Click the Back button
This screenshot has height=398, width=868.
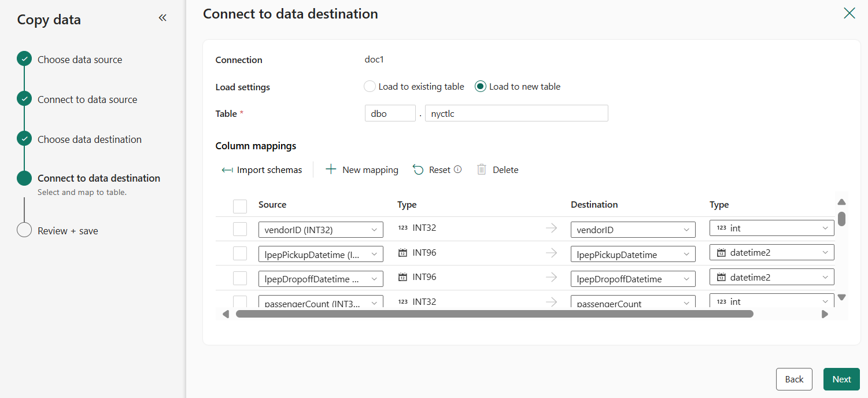click(793, 379)
